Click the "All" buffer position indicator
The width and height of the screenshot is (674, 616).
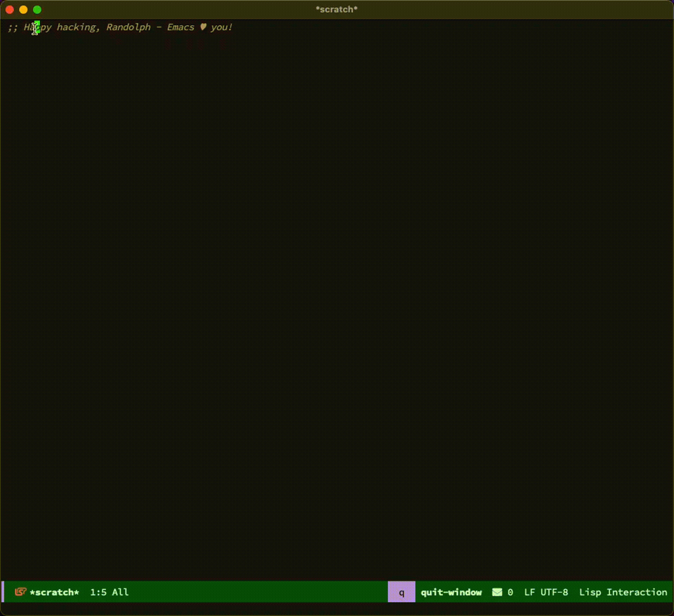pyautogui.click(x=120, y=592)
